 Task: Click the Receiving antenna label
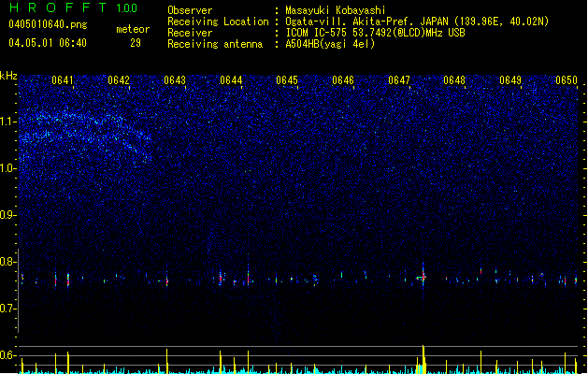(215, 44)
